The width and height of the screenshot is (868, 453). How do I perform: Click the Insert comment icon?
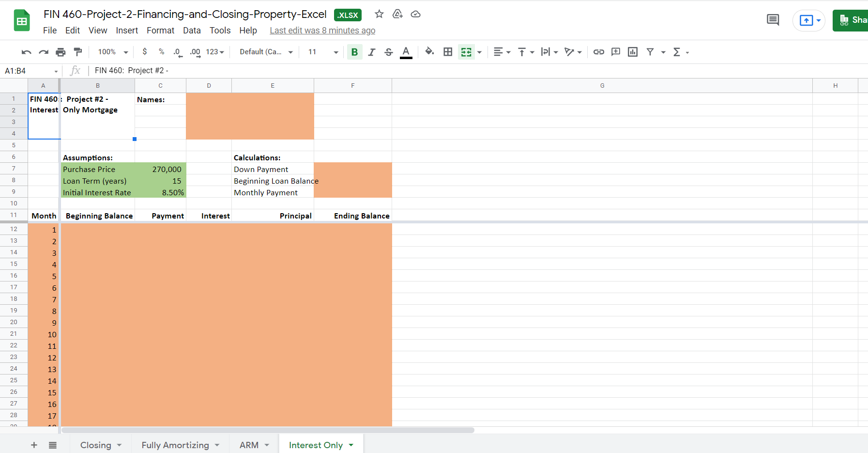(616, 52)
